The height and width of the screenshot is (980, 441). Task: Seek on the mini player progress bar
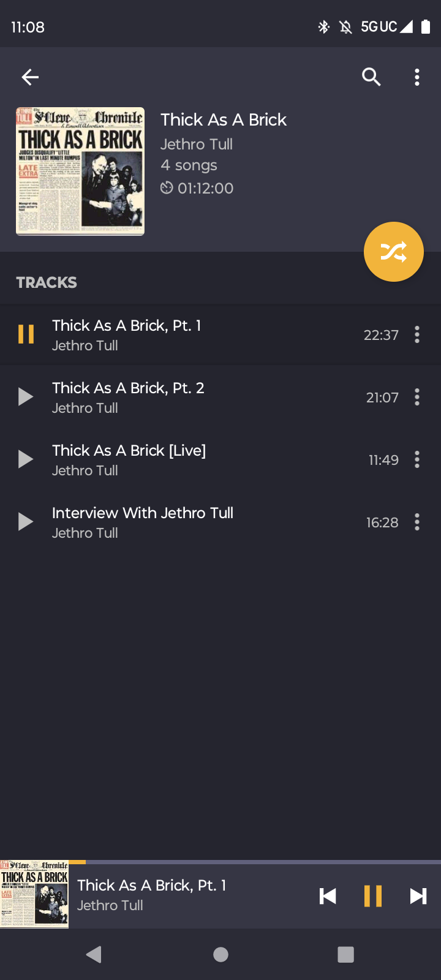click(x=255, y=862)
